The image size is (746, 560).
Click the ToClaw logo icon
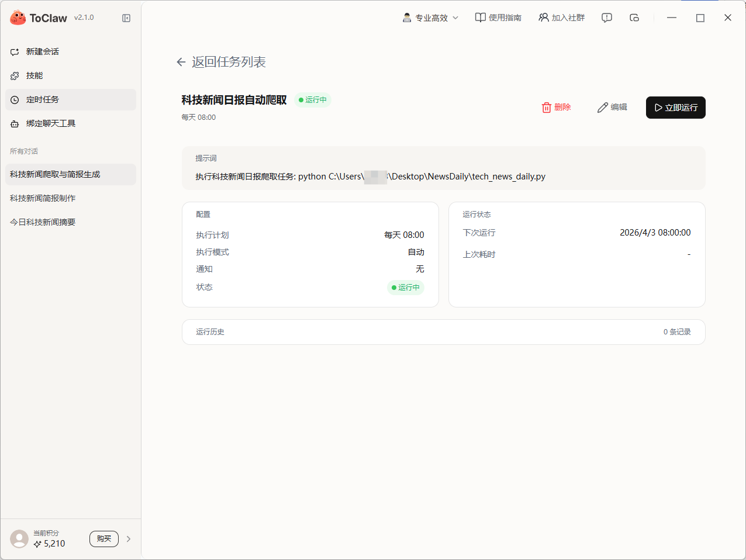[18, 18]
